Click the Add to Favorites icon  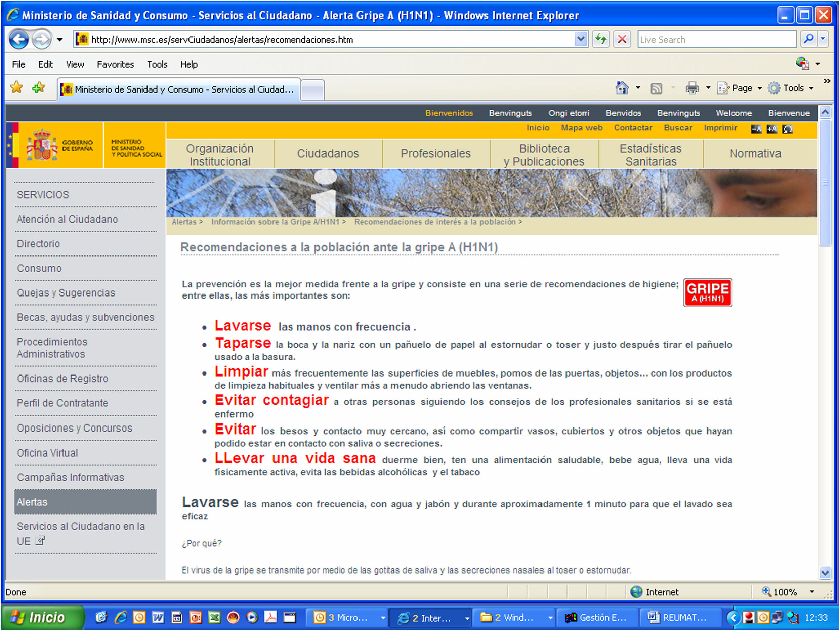(38, 88)
